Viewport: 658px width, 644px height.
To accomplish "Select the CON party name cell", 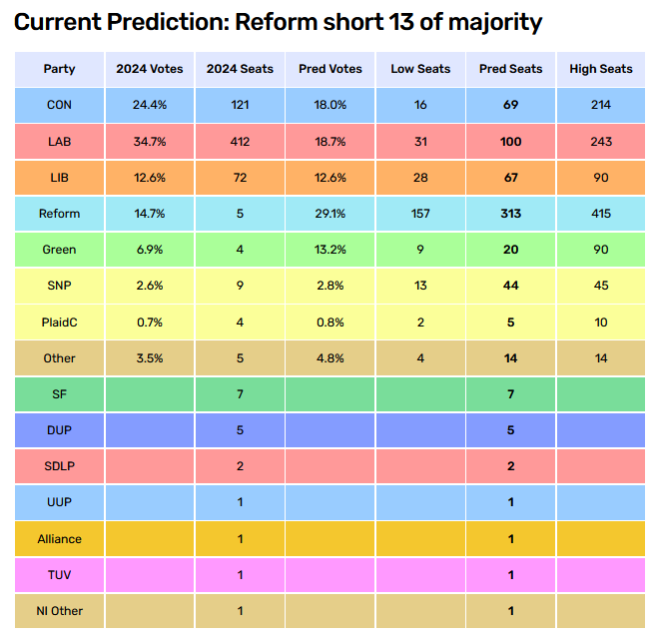I will point(59,105).
